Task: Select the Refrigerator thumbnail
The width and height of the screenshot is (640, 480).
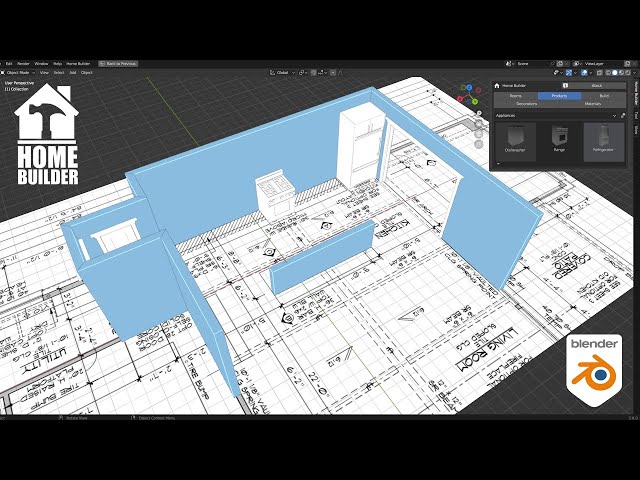Action: click(x=603, y=141)
